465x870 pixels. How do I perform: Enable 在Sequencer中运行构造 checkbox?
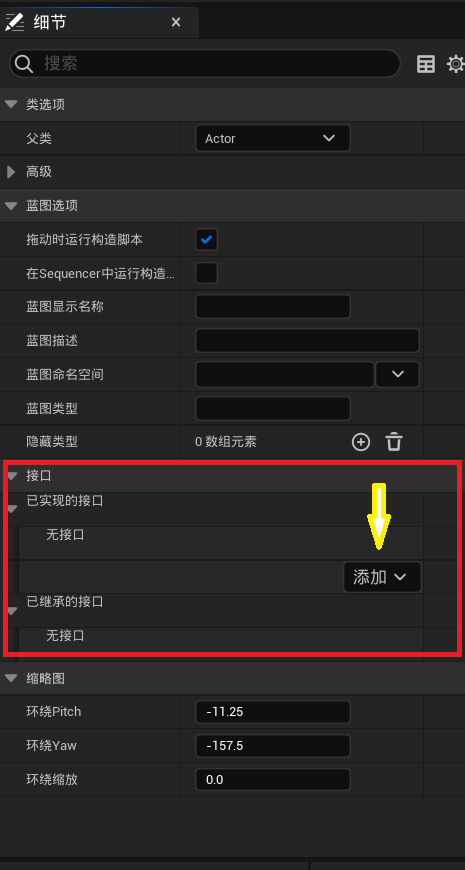pos(206,273)
